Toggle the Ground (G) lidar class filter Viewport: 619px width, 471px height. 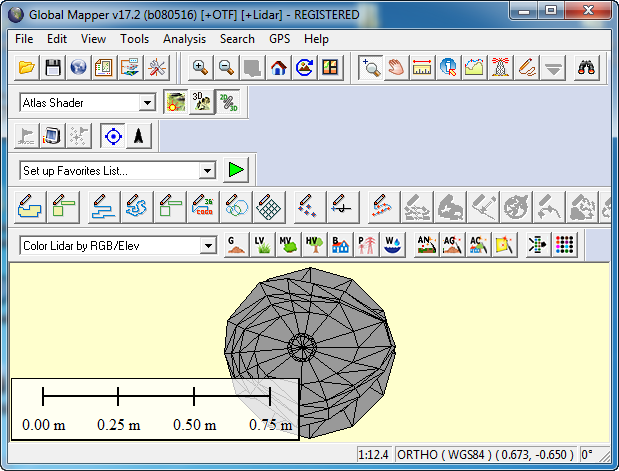pos(236,245)
